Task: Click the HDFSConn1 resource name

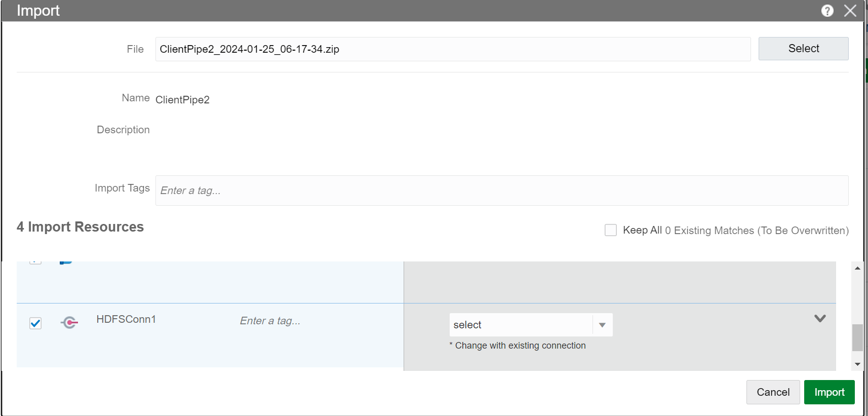Action: pos(126,319)
